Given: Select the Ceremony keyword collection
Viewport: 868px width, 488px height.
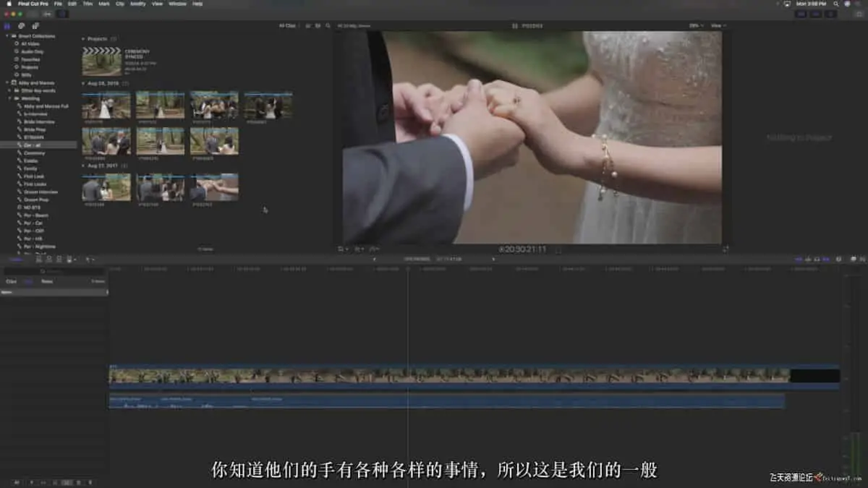Looking at the screenshot, I should point(33,153).
